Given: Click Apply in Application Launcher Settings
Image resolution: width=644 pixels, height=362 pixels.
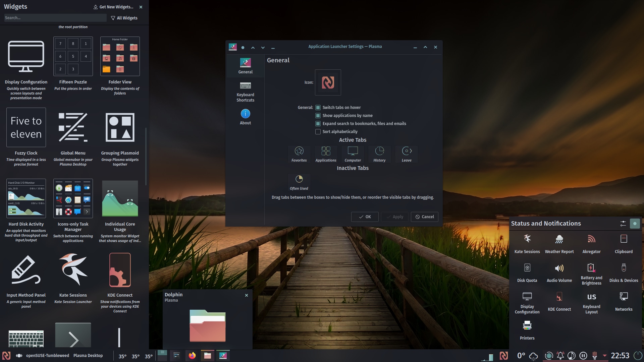Looking at the screenshot, I should (x=394, y=217).
